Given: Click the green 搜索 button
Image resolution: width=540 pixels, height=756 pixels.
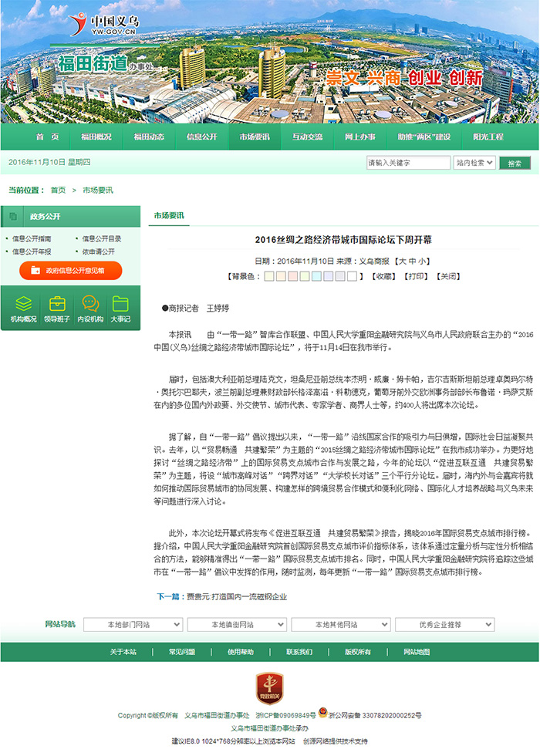Looking at the screenshot, I should 515,163.
